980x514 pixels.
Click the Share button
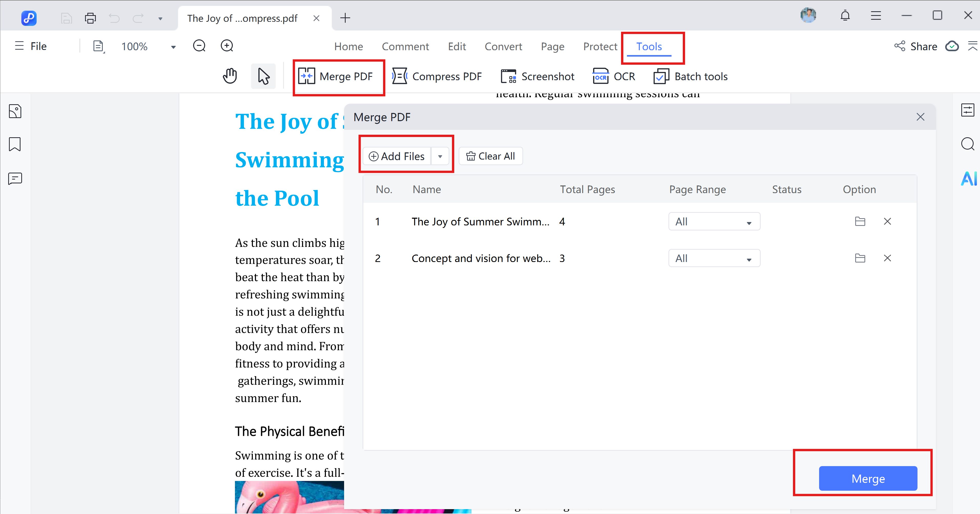coord(916,46)
